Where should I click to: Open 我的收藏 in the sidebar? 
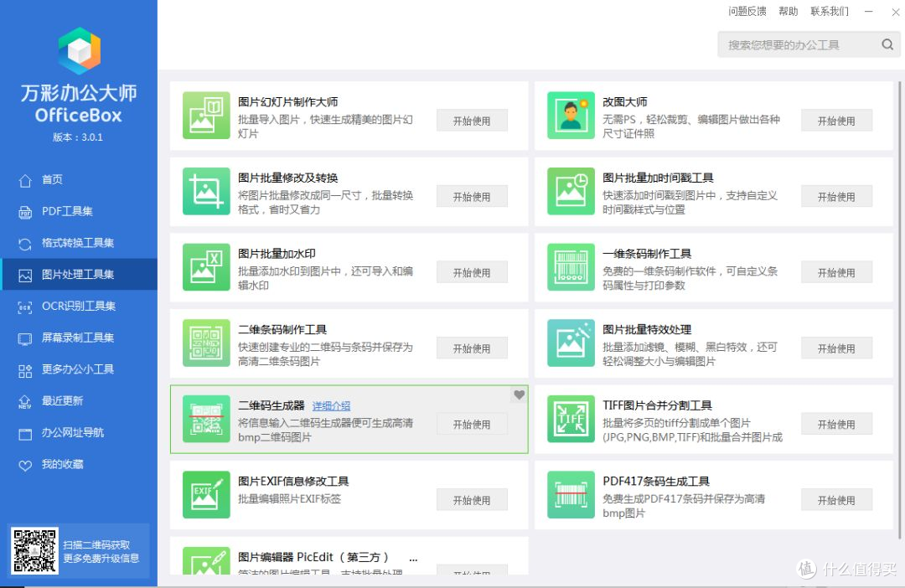coord(79,465)
